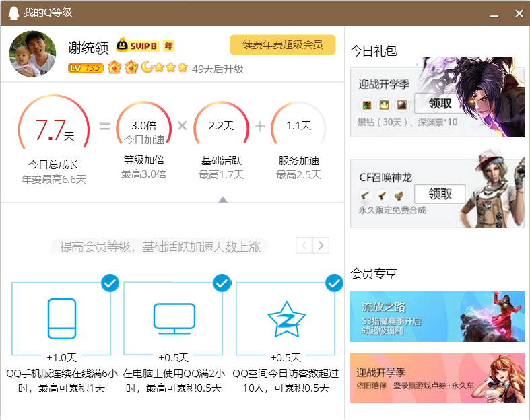This screenshot has width=530, height=420.
Task: Click second item icon under 迎战开学季
Action: pyautogui.click(x=385, y=105)
